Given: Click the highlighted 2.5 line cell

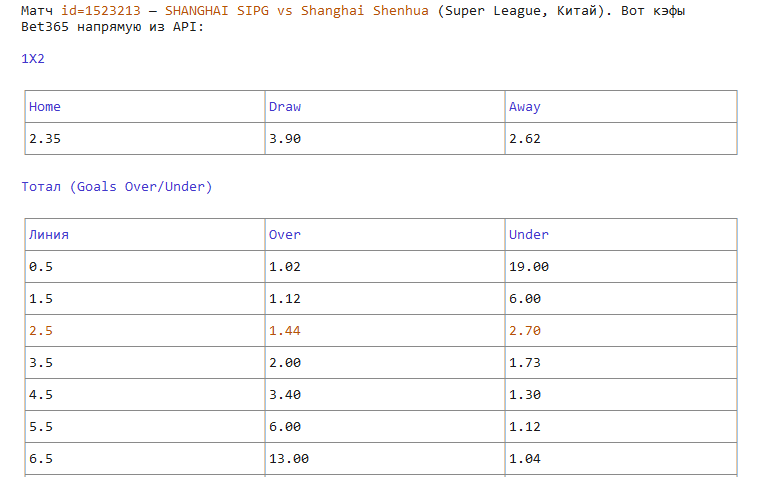Looking at the screenshot, I should [x=145, y=331].
